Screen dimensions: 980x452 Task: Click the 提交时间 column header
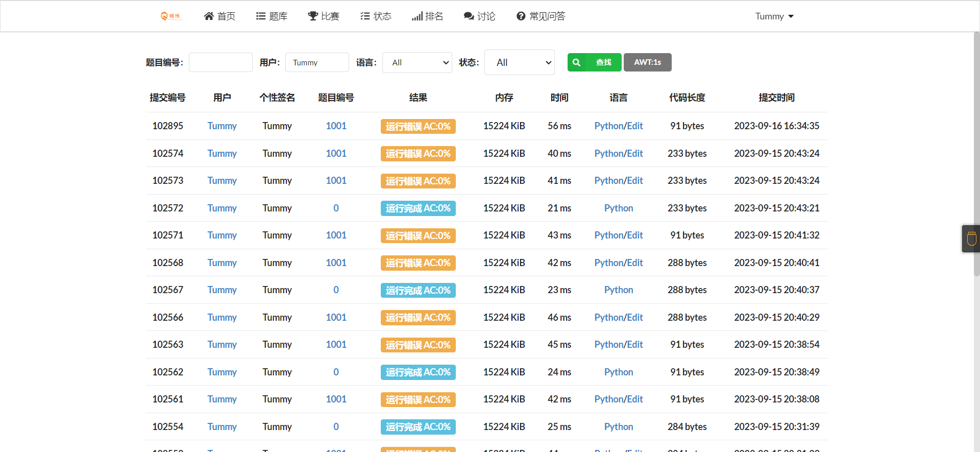click(x=776, y=98)
